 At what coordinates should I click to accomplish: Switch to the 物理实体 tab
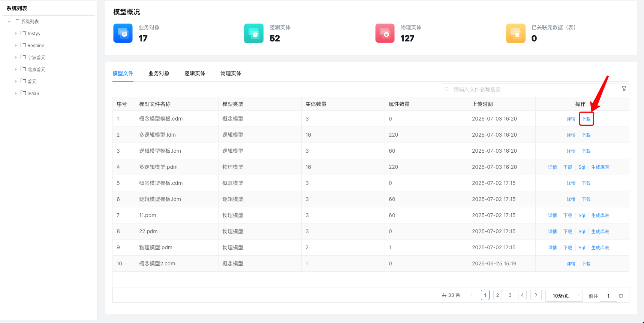231,73
